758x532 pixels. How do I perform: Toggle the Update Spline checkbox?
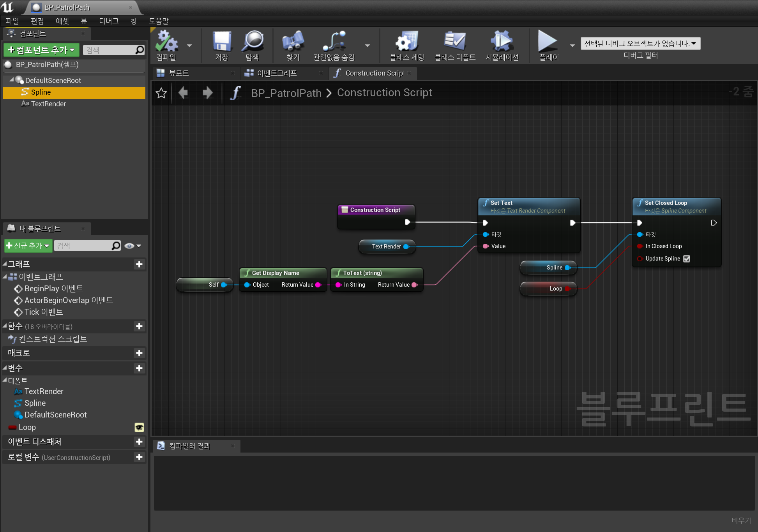pyautogui.click(x=687, y=259)
